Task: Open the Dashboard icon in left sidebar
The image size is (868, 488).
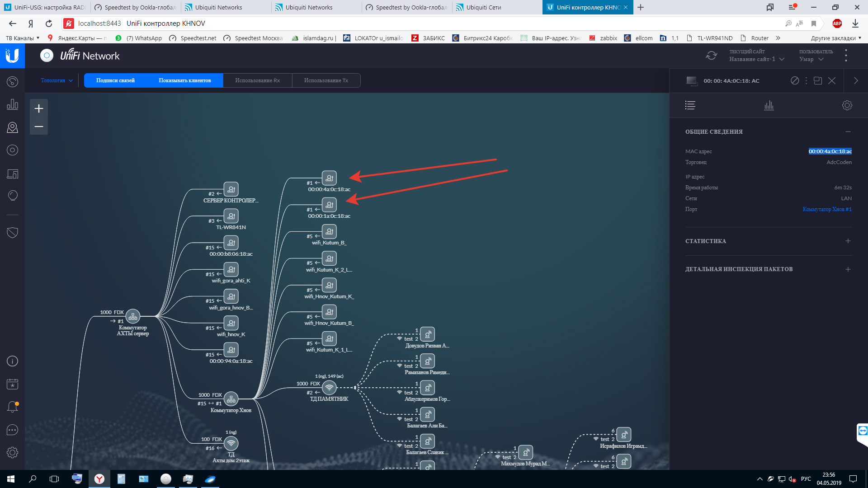Action: [x=12, y=82]
